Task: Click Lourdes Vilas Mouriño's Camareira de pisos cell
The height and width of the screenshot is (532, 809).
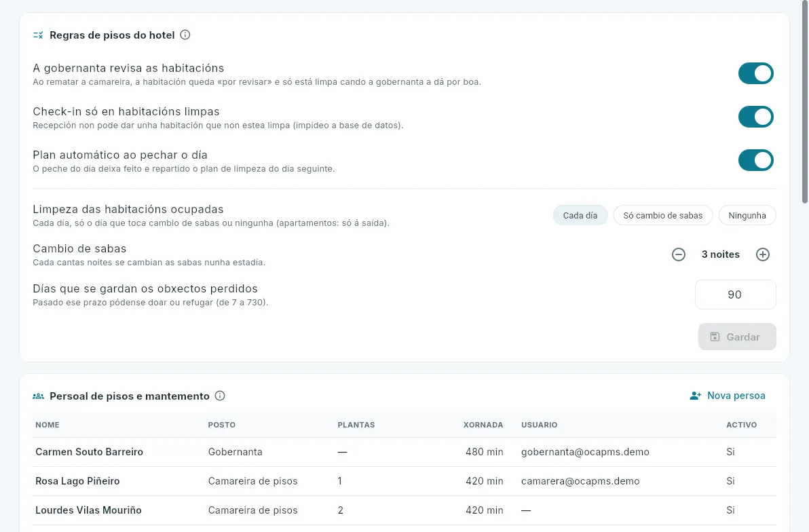Action: point(252,510)
